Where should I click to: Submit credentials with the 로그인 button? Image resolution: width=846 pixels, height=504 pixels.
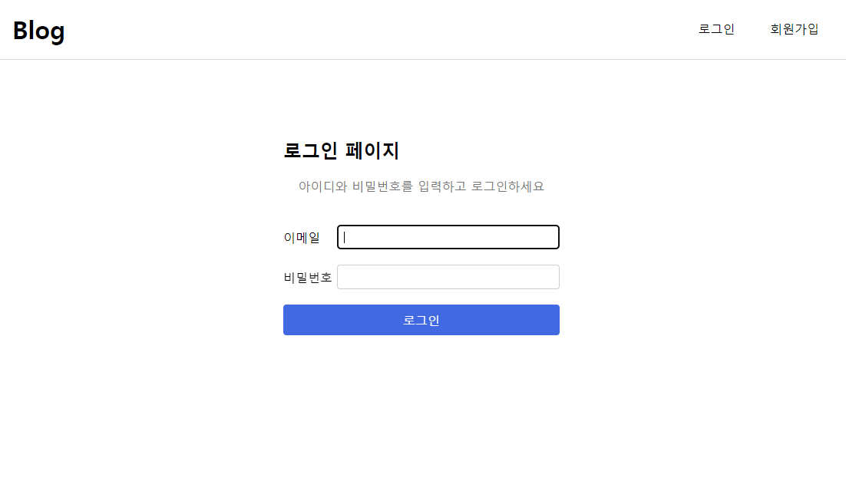(x=421, y=320)
